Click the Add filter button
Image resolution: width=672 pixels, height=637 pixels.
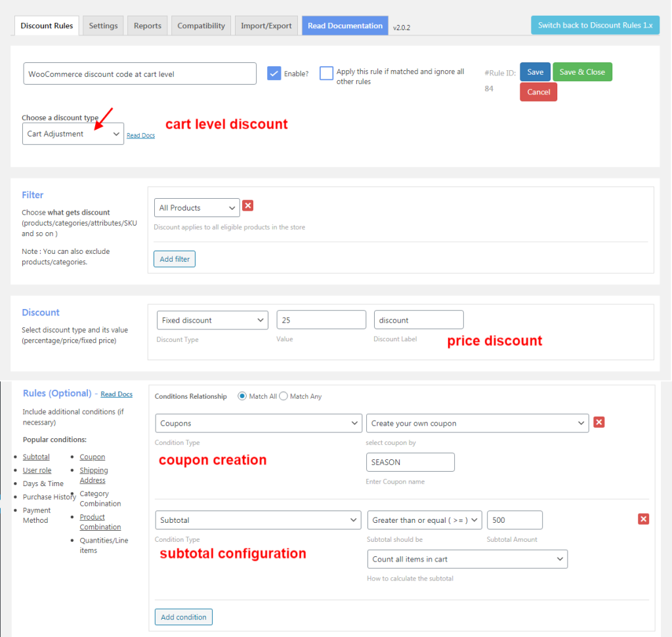pos(175,259)
